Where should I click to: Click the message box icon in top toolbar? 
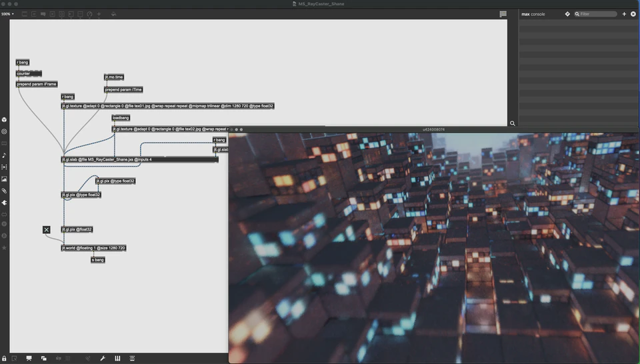(34, 14)
